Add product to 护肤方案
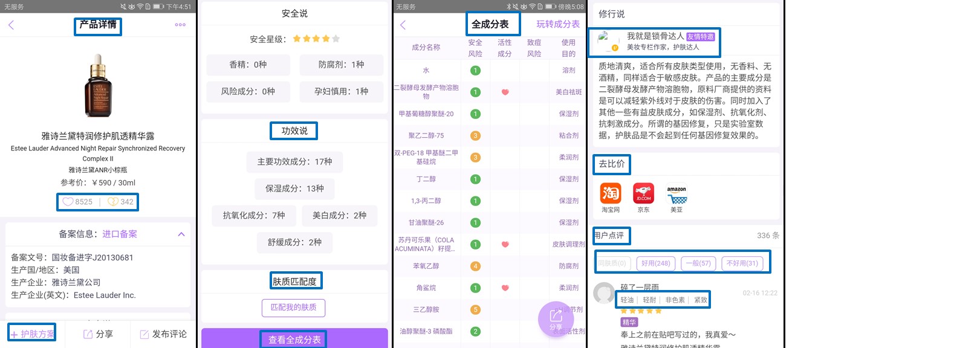The height and width of the screenshot is (348, 980). [32, 333]
